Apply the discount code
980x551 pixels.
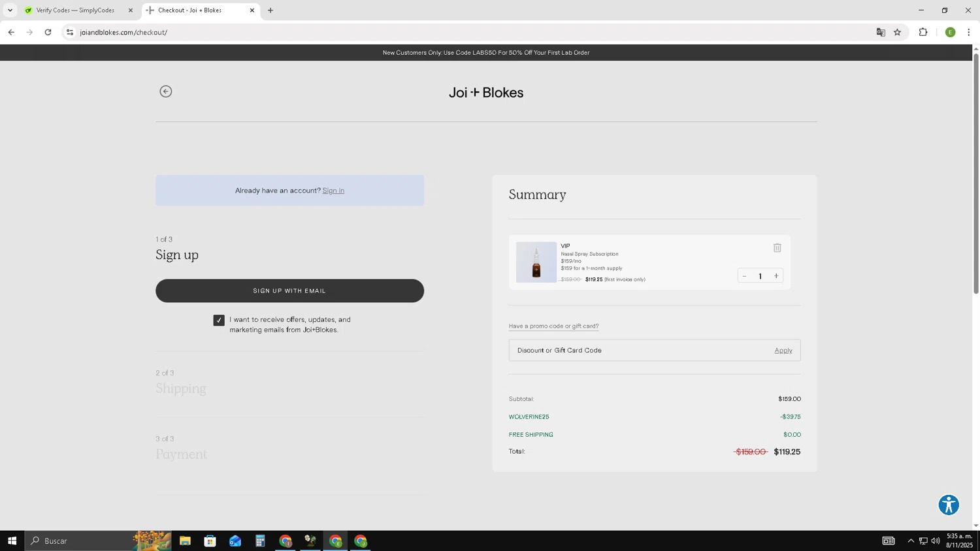[783, 351]
